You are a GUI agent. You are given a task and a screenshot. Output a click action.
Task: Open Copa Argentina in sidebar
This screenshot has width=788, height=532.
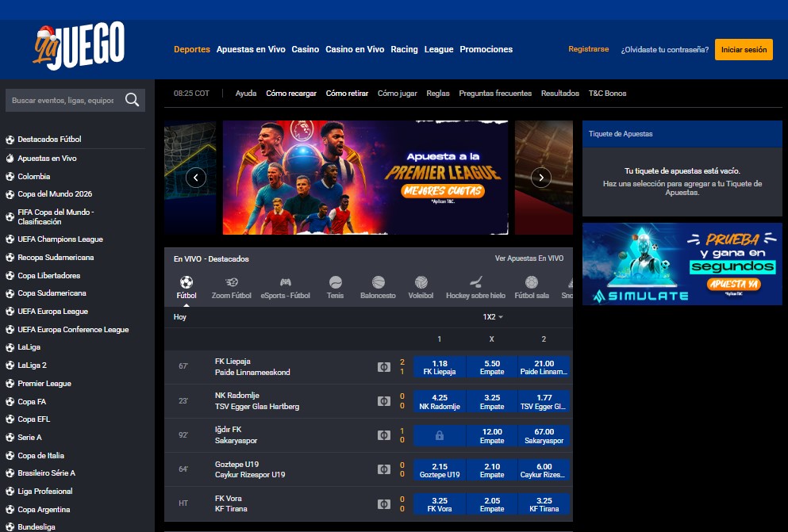tap(44, 510)
